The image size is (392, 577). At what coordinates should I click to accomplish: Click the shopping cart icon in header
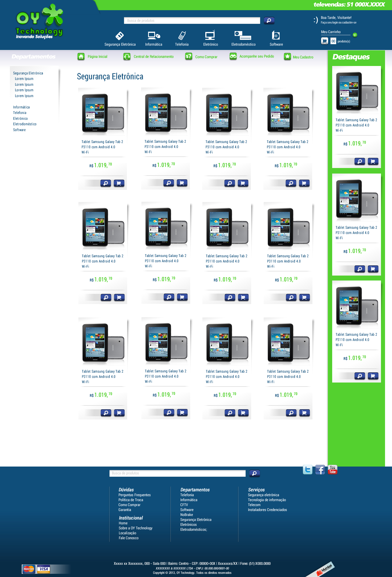click(x=325, y=41)
